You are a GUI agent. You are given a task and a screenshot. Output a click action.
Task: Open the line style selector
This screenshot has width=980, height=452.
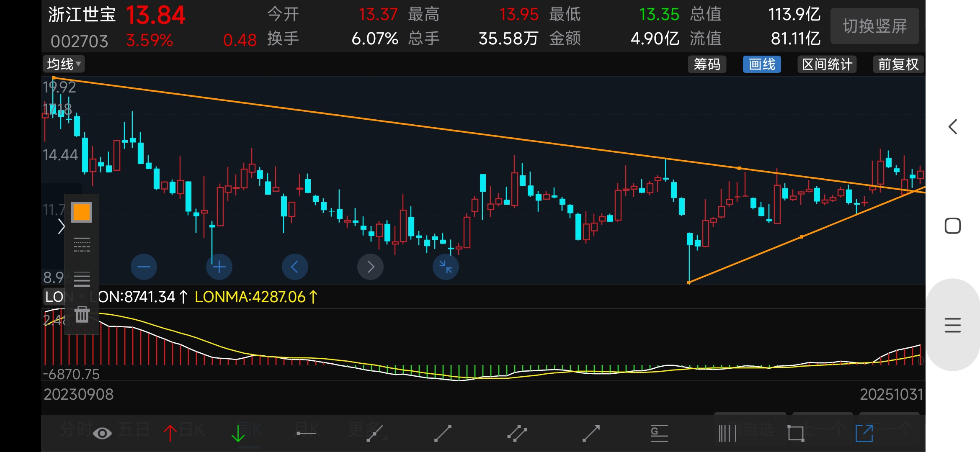click(82, 245)
